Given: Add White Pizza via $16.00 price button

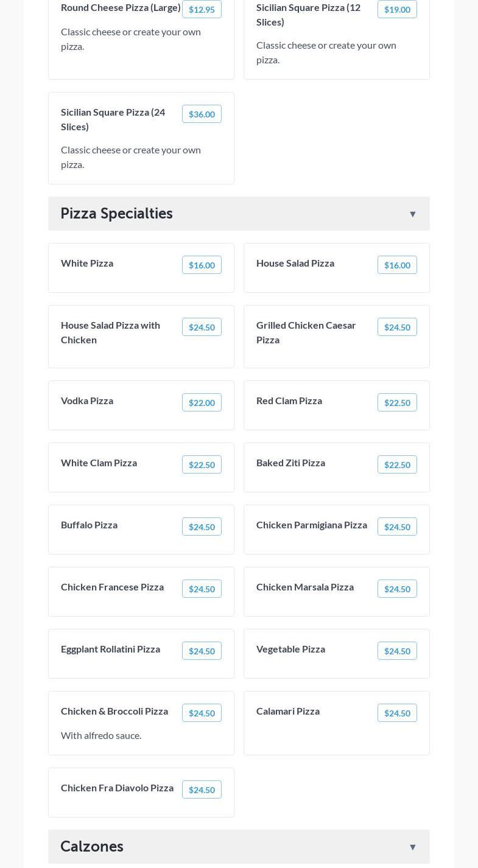Looking at the screenshot, I should (202, 265).
